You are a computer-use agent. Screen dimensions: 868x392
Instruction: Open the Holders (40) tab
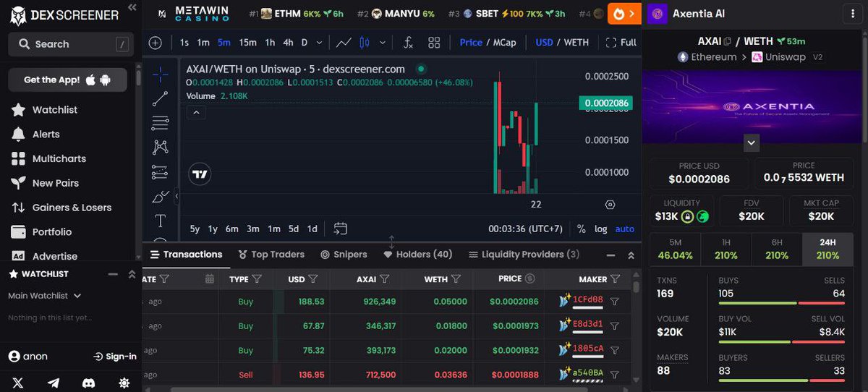(x=418, y=255)
